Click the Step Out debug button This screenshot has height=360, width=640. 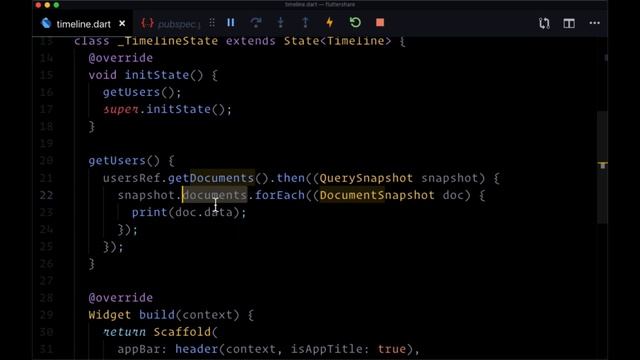click(305, 23)
